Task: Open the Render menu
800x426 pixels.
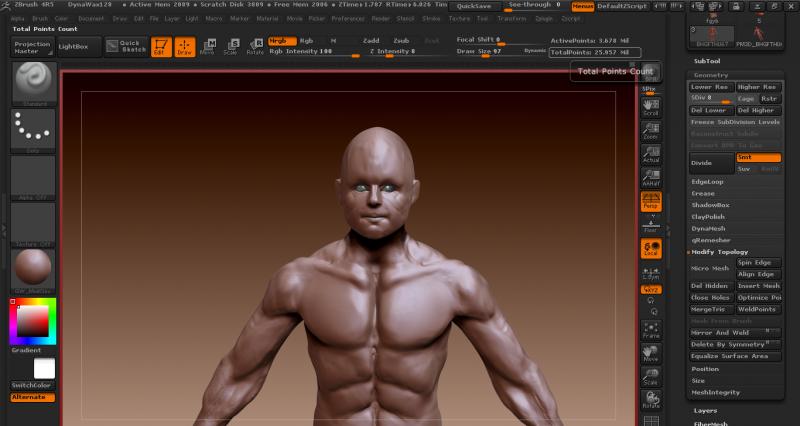Action: pyautogui.click(x=381, y=18)
